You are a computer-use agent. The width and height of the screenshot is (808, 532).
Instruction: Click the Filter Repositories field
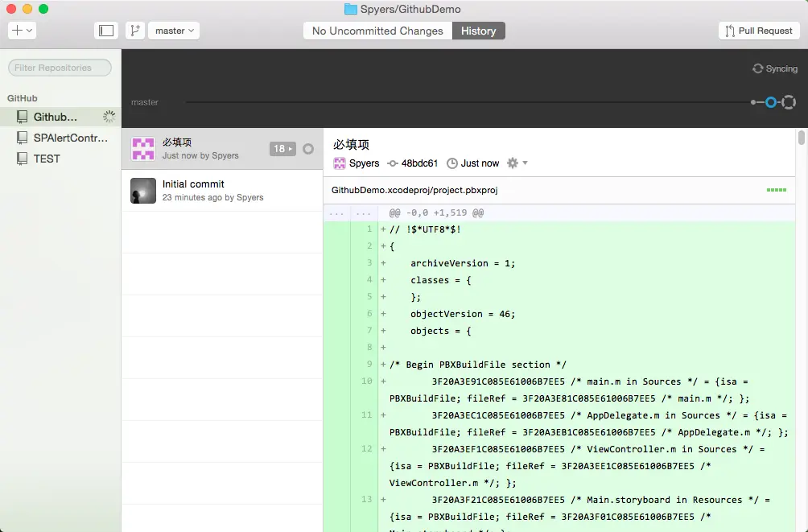coord(60,68)
